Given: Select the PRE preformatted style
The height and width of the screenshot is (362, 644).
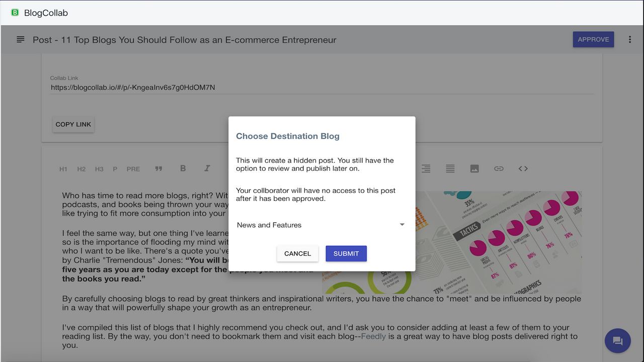Looking at the screenshot, I should point(133,168).
